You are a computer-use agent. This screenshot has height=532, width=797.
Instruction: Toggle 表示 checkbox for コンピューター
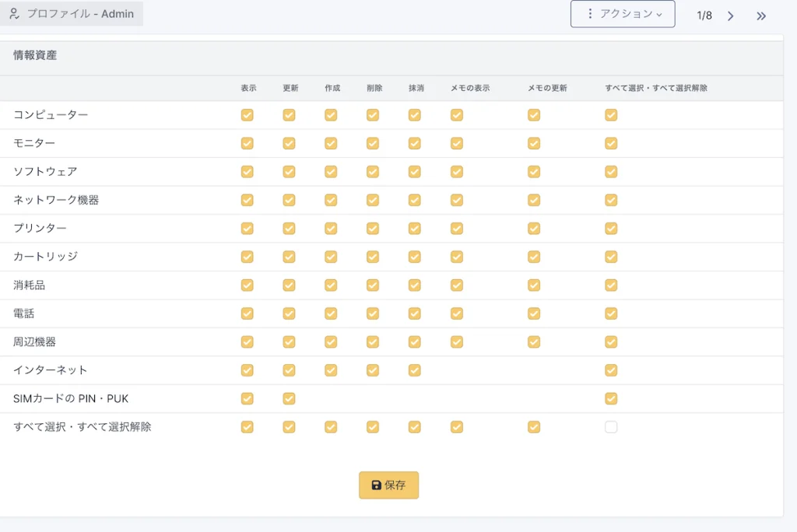248,115
